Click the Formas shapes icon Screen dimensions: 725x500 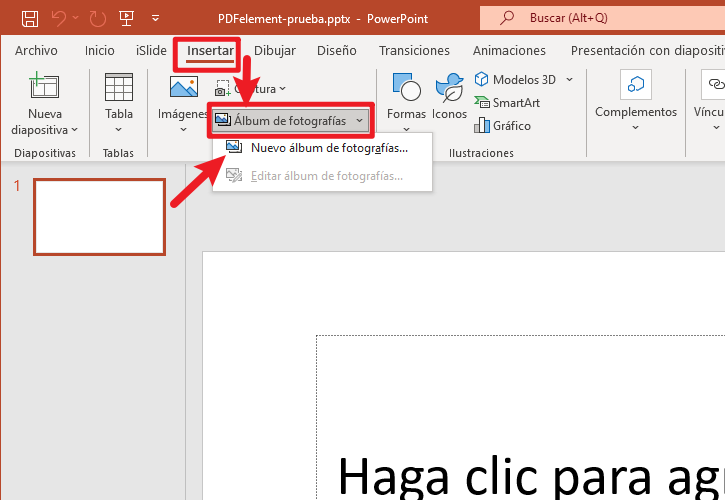406,86
